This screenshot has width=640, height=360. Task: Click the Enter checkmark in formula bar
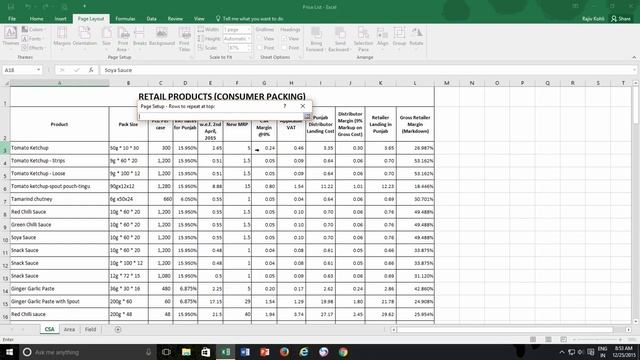[x=76, y=70]
